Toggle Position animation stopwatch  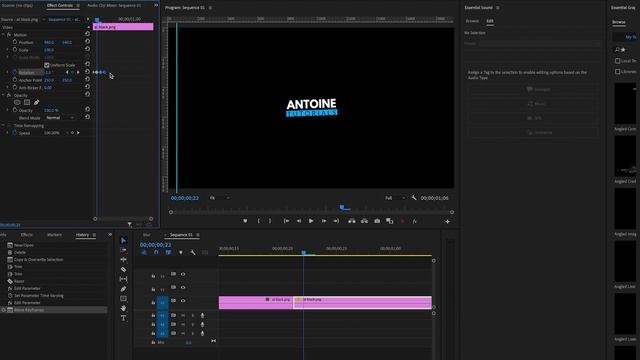(x=15, y=42)
